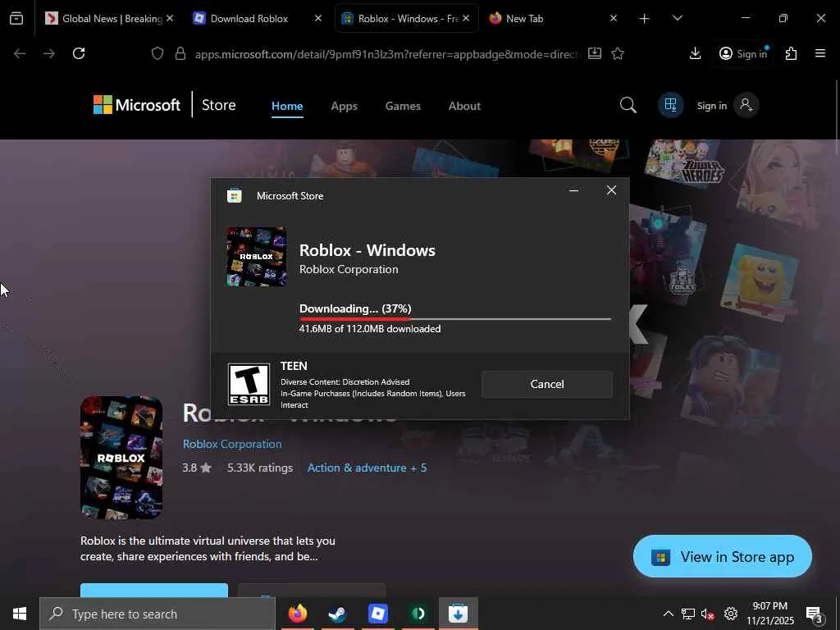Click taskbar search box
The height and width of the screenshot is (630, 840).
point(157,614)
